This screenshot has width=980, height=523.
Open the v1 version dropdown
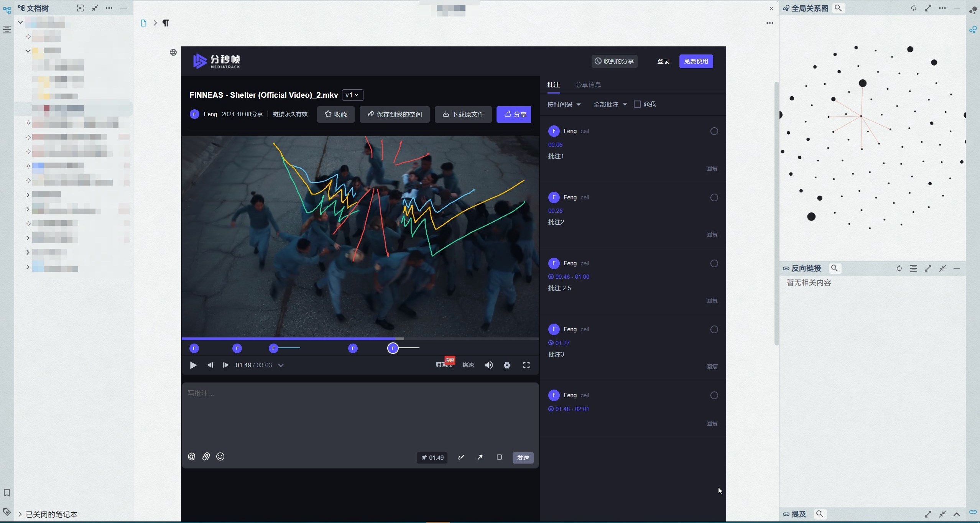point(352,95)
